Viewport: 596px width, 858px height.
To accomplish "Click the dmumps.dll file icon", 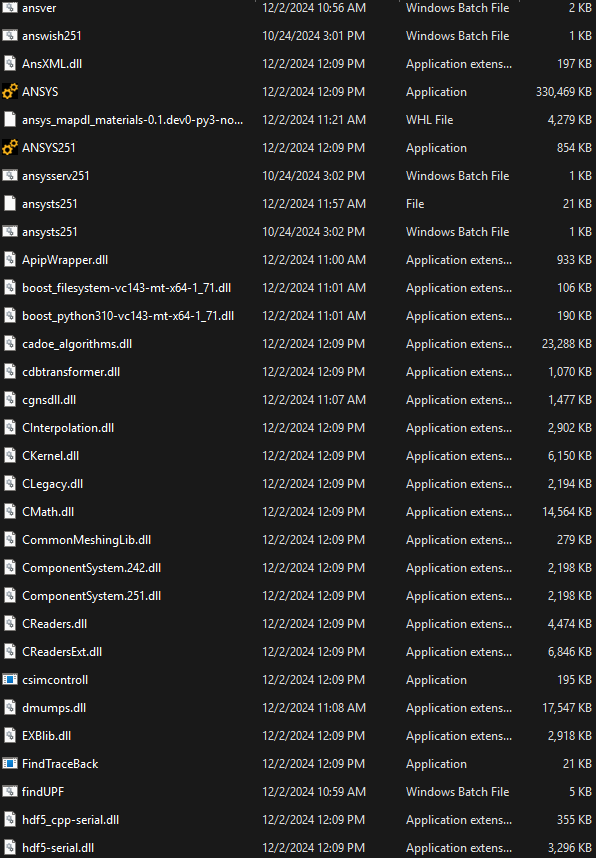I will 10,708.
